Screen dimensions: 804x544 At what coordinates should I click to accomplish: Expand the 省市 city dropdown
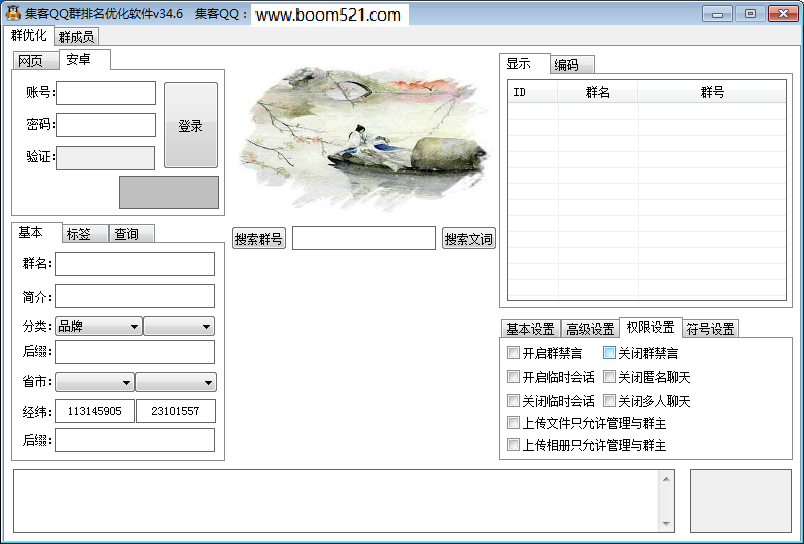click(x=175, y=382)
